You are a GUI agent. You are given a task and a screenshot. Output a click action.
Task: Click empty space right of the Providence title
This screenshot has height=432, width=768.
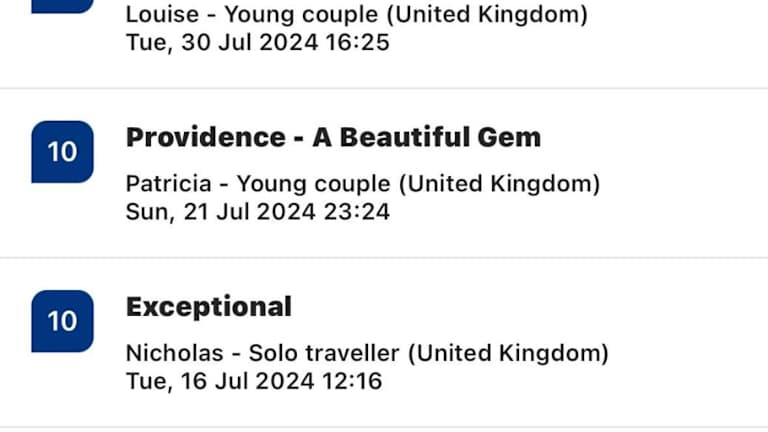(650, 138)
